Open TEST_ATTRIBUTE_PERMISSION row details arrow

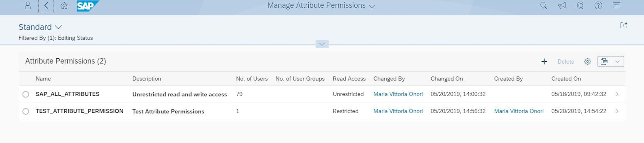(x=617, y=111)
